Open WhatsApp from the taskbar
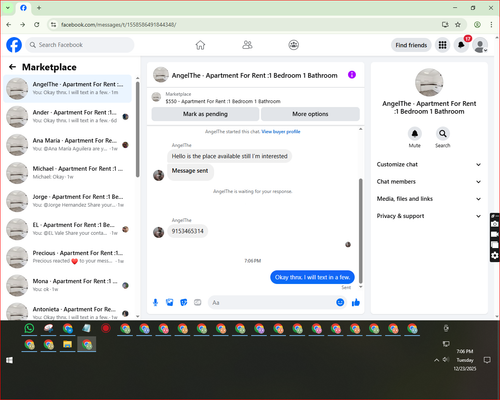Screen dimensions: 500x400 [29, 329]
